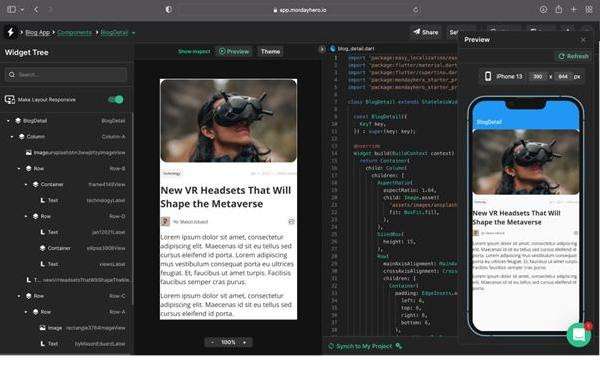Open the green chat support bubble

point(579,335)
